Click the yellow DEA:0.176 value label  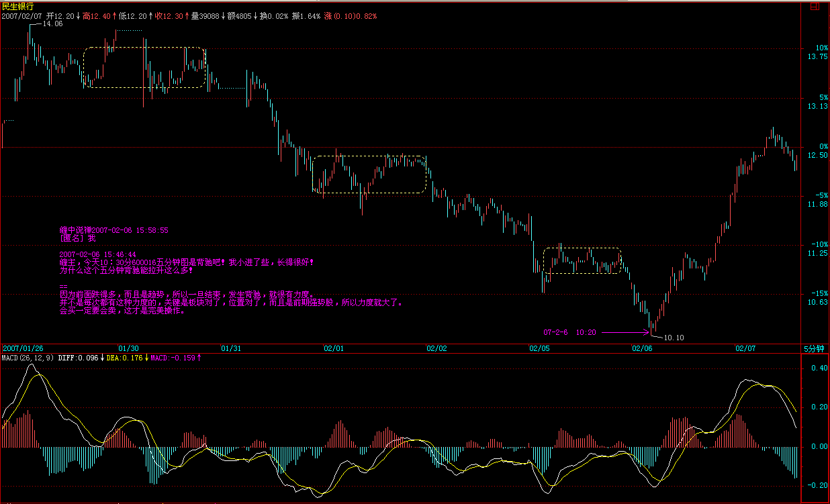point(124,358)
